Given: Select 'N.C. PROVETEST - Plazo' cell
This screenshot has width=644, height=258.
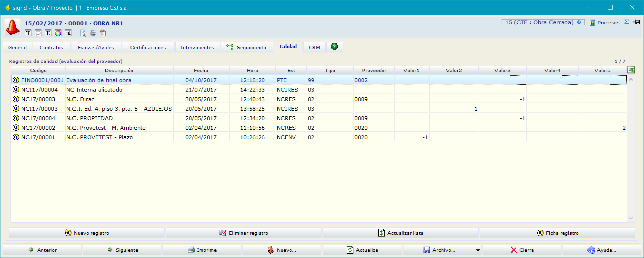Looking at the screenshot, I should pos(119,137).
